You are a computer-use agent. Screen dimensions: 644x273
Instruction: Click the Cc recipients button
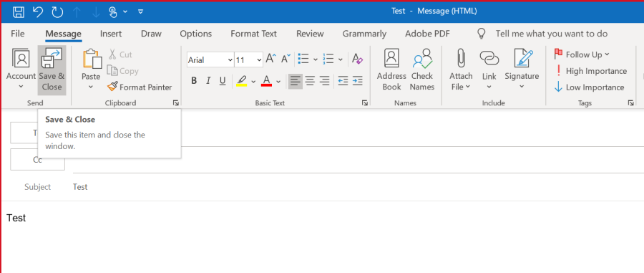point(37,160)
